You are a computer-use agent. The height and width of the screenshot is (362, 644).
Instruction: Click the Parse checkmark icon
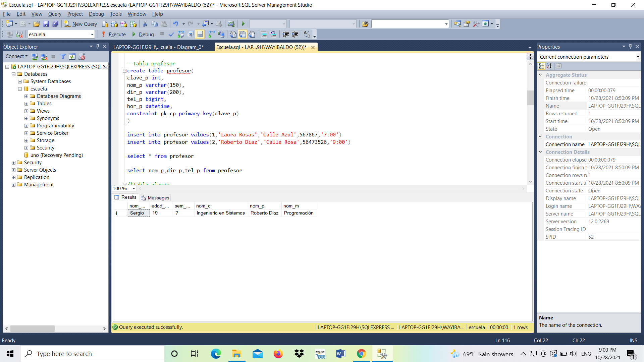[x=171, y=34]
